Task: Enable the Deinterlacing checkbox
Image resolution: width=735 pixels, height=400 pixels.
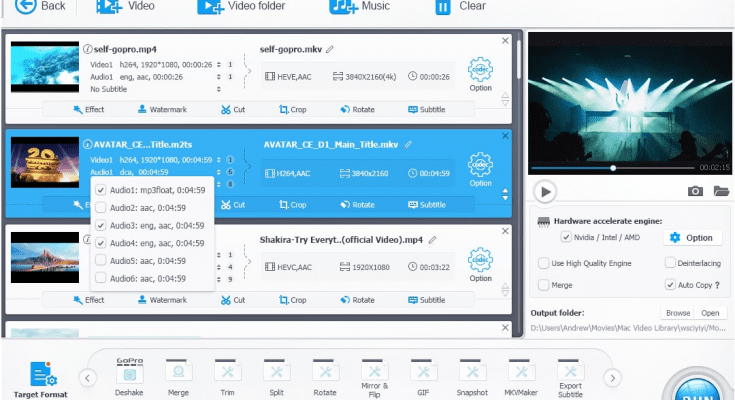Action: [x=669, y=263]
